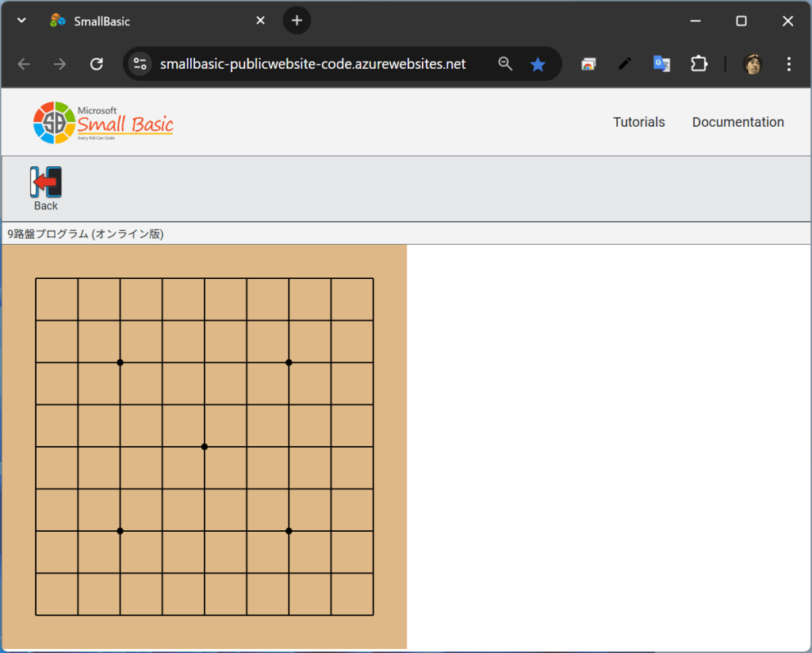The height and width of the screenshot is (653, 812).
Task: Open the Extensions puzzle-piece menu
Action: tap(699, 64)
